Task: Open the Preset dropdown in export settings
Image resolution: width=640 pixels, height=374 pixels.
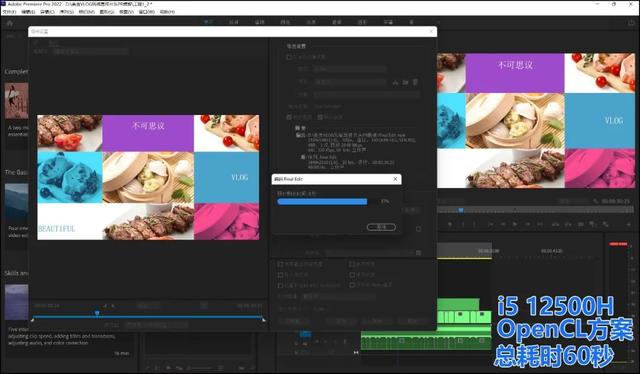Action: [x=350, y=82]
